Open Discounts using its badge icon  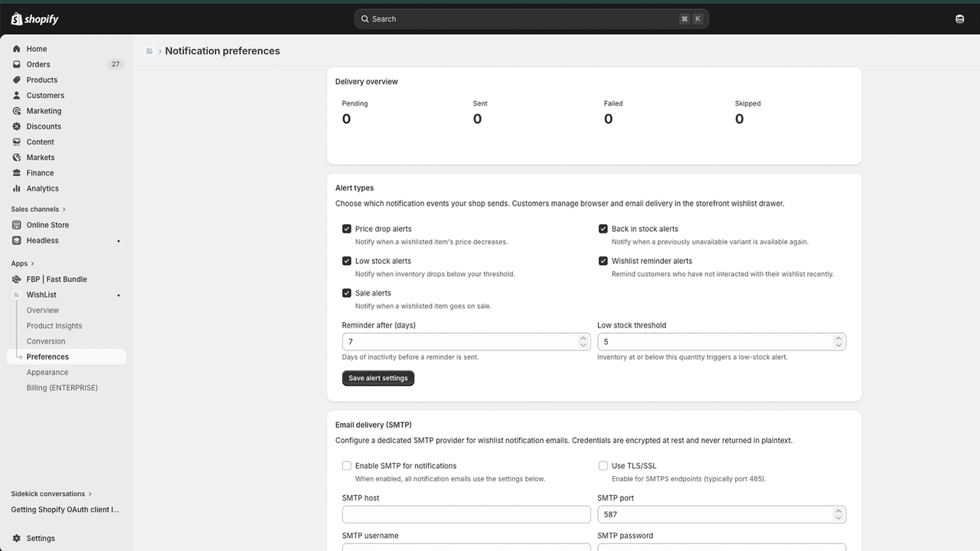(x=17, y=126)
